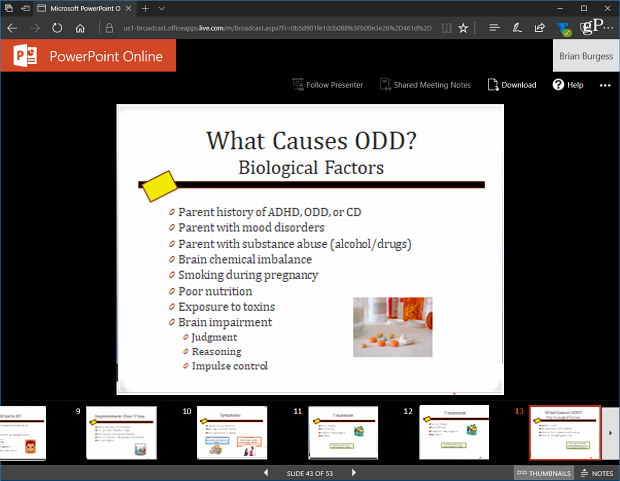Click the bullet Smoking during pregnancy
Viewport: 620px width, 481px height.
tap(248, 275)
